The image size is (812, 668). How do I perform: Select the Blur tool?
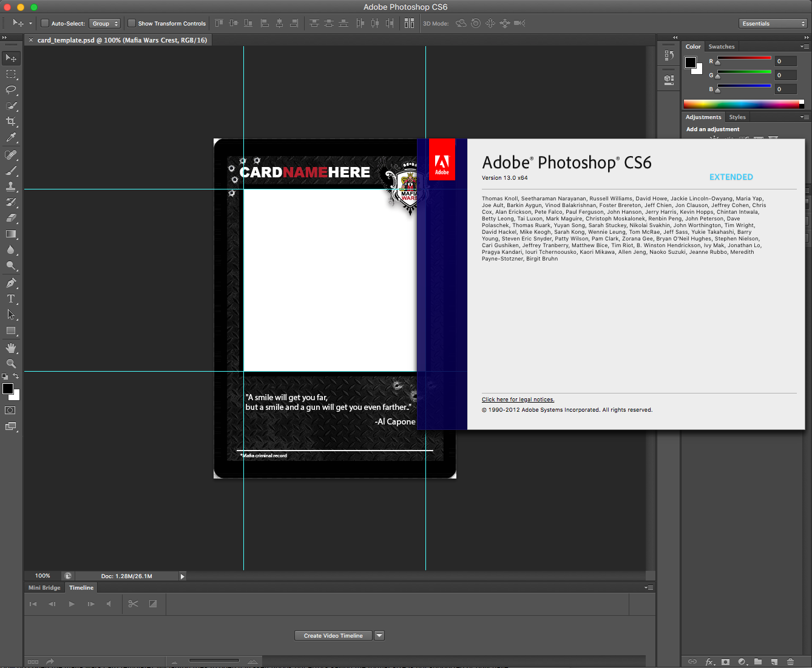click(x=11, y=250)
